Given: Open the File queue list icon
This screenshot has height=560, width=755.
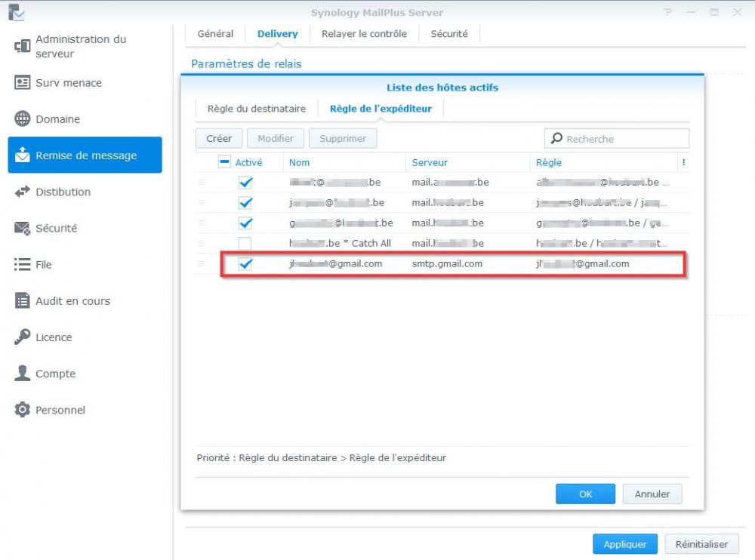Looking at the screenshot, I should pyautogui.click(x=22, y=264).
